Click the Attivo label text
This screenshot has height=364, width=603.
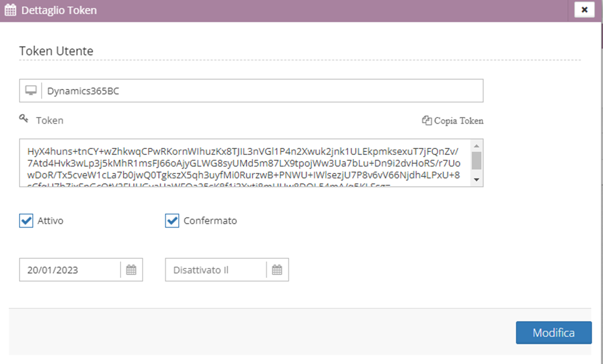click(50, 221)
